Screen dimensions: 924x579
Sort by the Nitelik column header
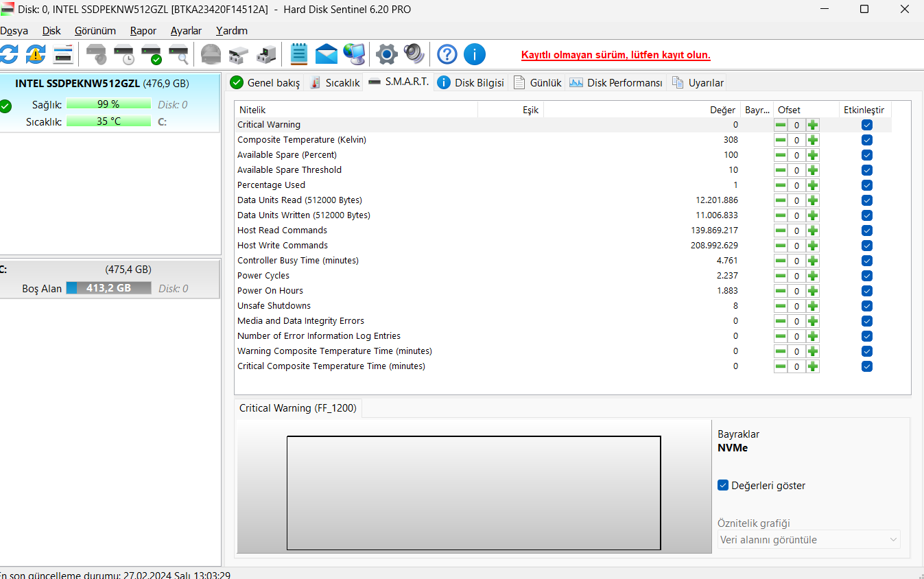point(356,110)
